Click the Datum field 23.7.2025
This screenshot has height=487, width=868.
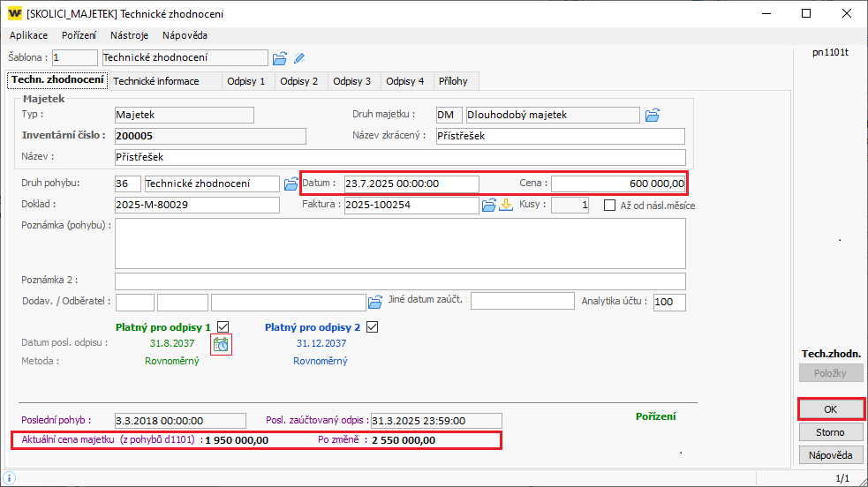point(411,184)
